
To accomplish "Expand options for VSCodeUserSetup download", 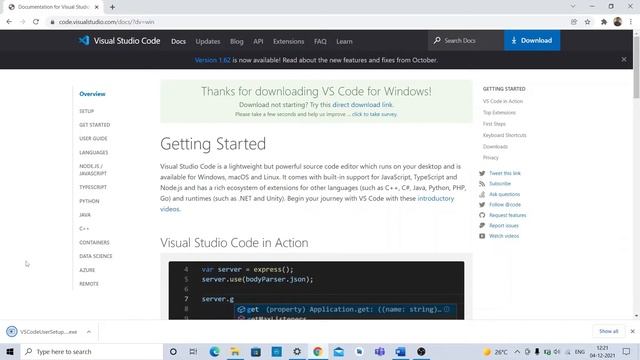I will point(89,332).
